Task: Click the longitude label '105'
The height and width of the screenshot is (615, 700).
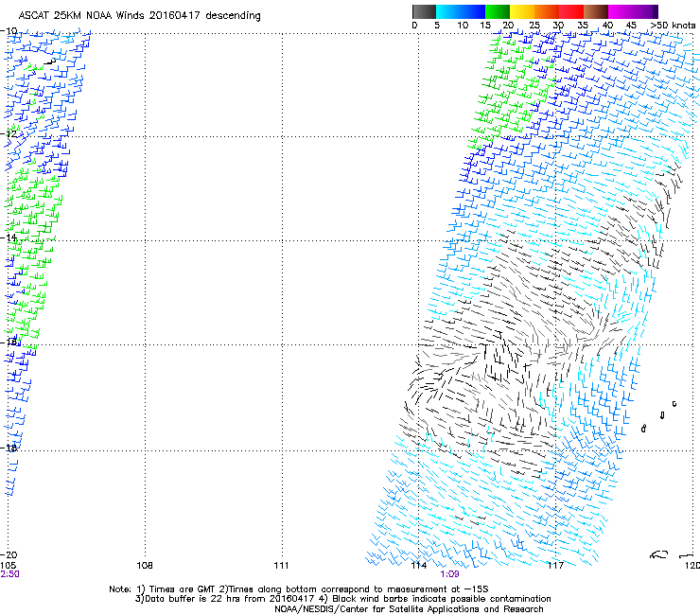Action: (8, 566)
